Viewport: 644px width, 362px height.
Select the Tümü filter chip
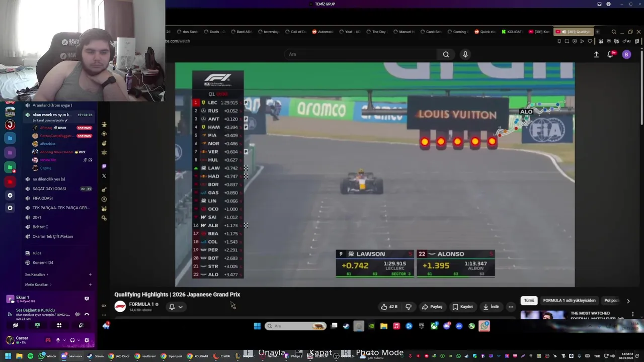pyautogui.click(x=529, y=301)
